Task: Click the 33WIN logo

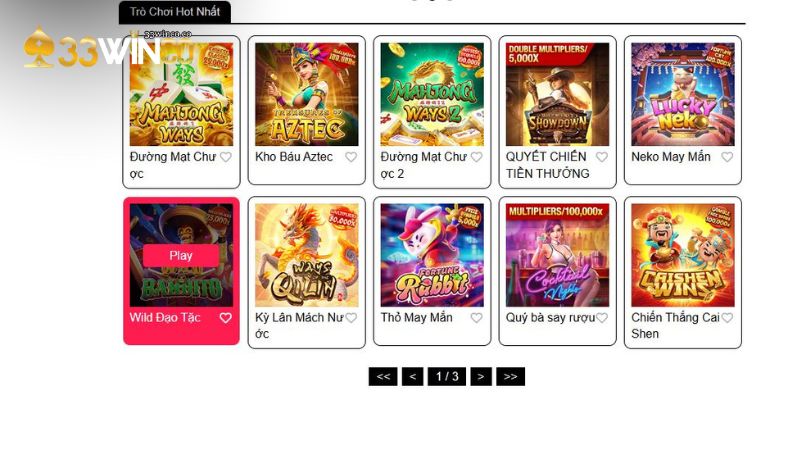Action: tap(92, 48)
